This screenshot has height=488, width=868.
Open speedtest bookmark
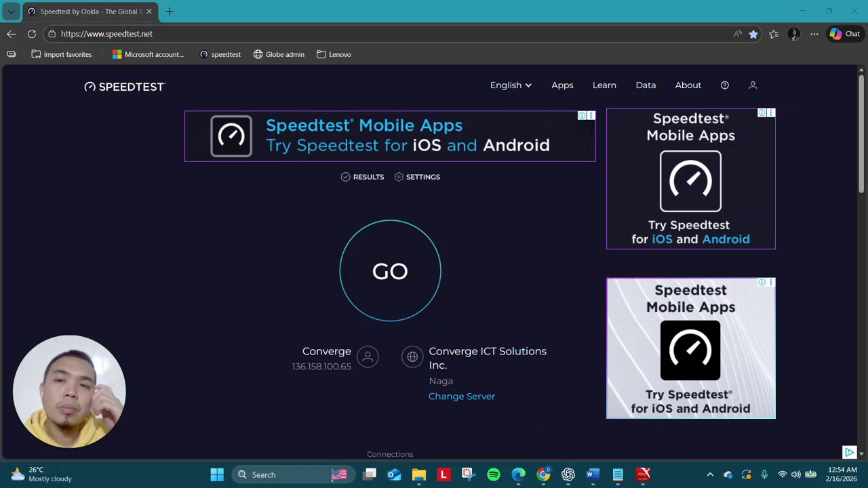click(x=220, y=54)
